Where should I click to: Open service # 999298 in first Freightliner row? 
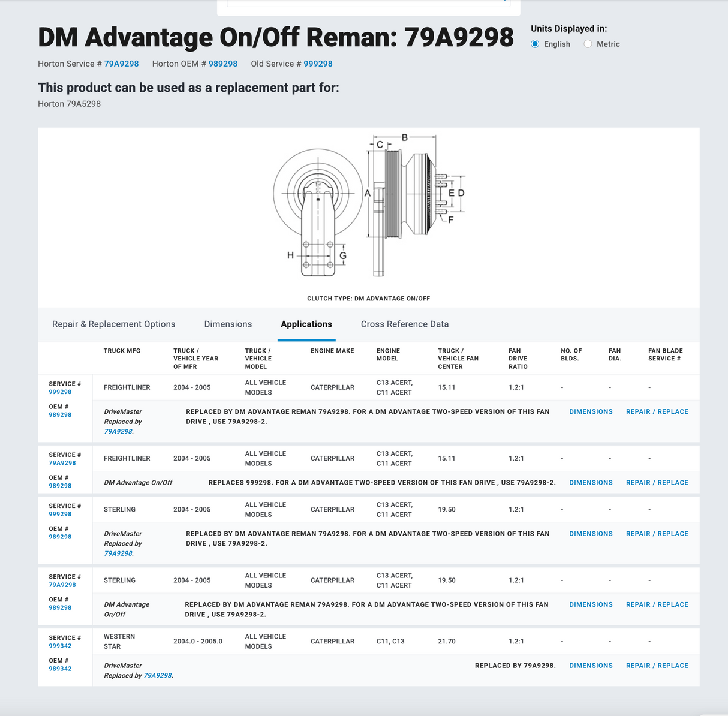(x=60, y=392)
